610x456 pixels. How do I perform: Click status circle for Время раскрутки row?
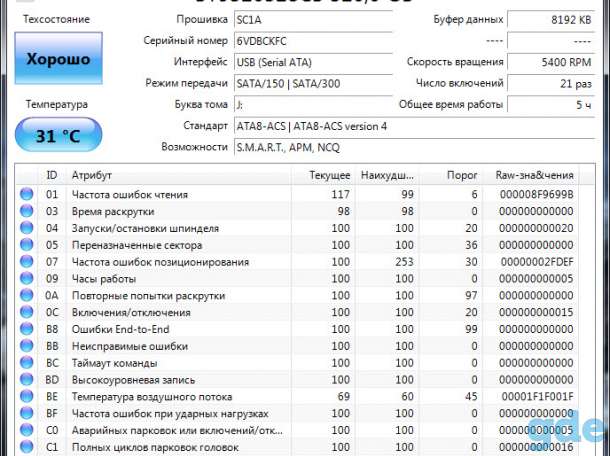point(26,211)
